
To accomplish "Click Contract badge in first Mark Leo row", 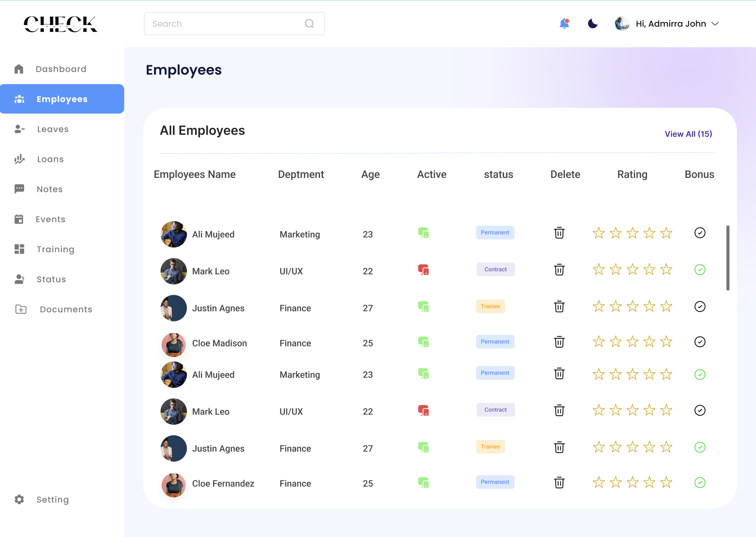I will 495,269.
